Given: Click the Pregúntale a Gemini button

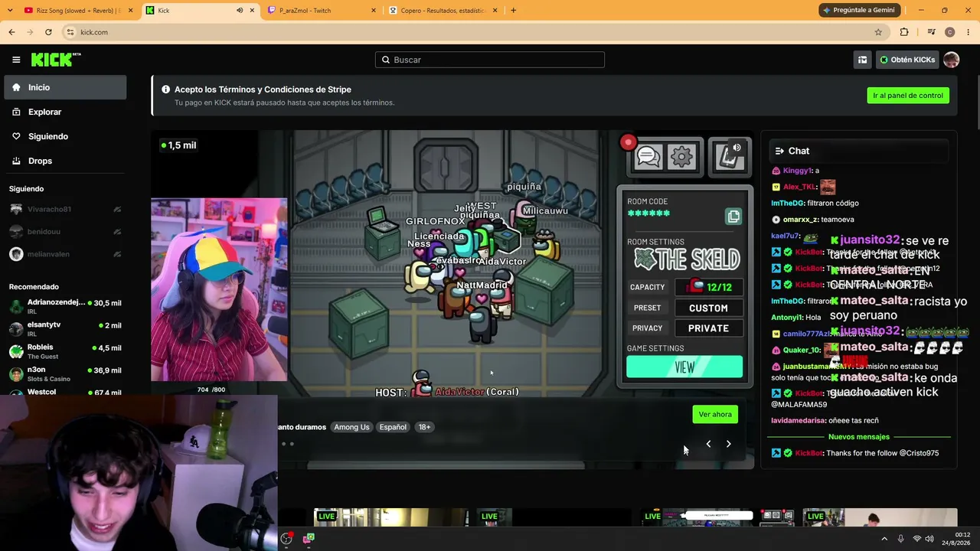Looking at the screenshot, I should (858, 10).
